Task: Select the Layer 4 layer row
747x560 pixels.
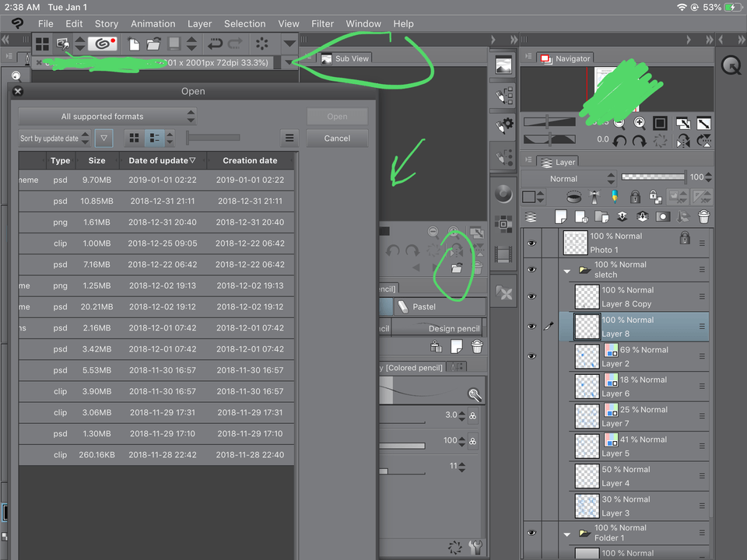Action: 639,476
